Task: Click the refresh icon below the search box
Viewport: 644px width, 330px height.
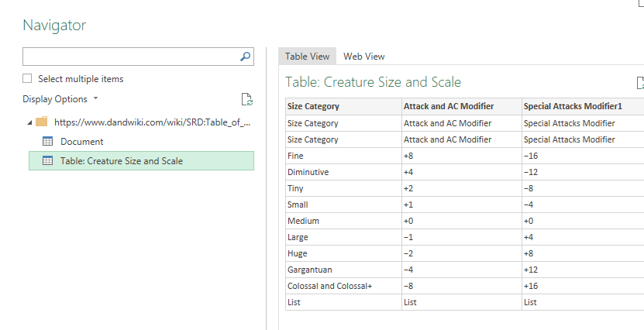Action: coord(246,99)
